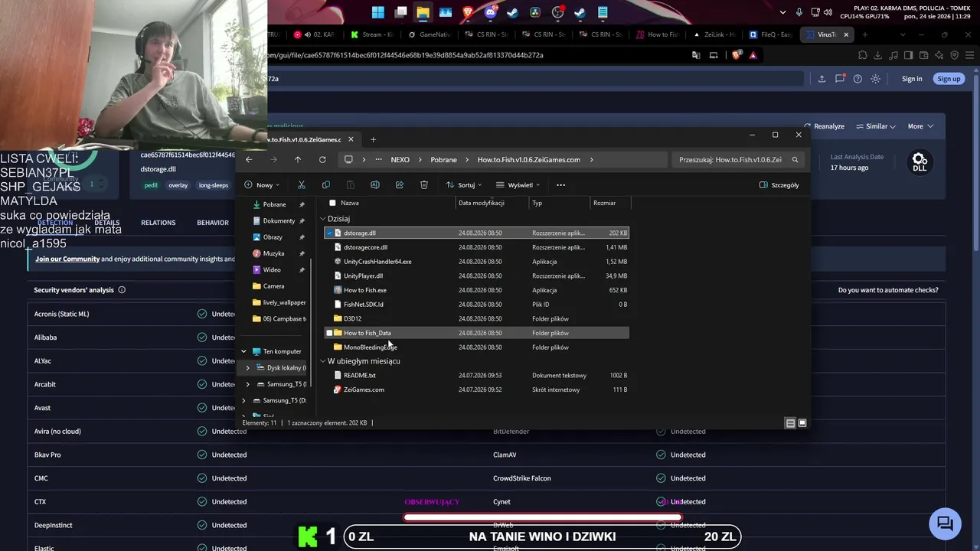The width and height of the screenshot is (980, 551).
Task: Select the README.txt file
Action: 476,376
